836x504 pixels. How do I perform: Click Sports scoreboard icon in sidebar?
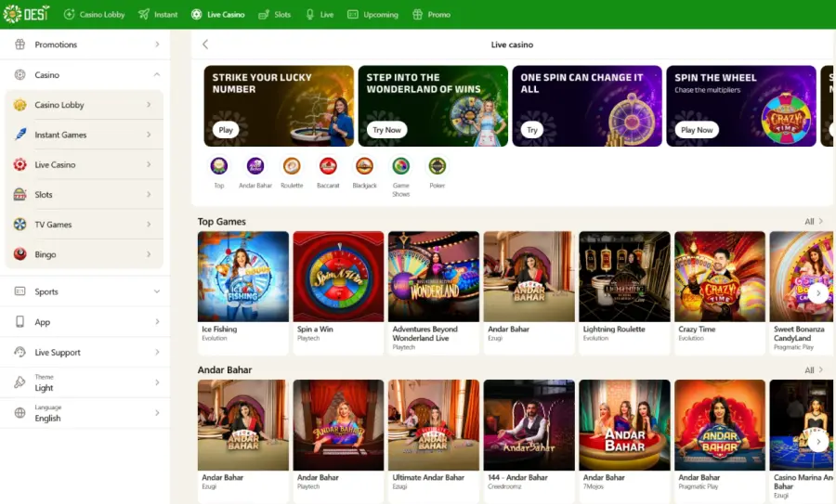click(x=20, y=291)
